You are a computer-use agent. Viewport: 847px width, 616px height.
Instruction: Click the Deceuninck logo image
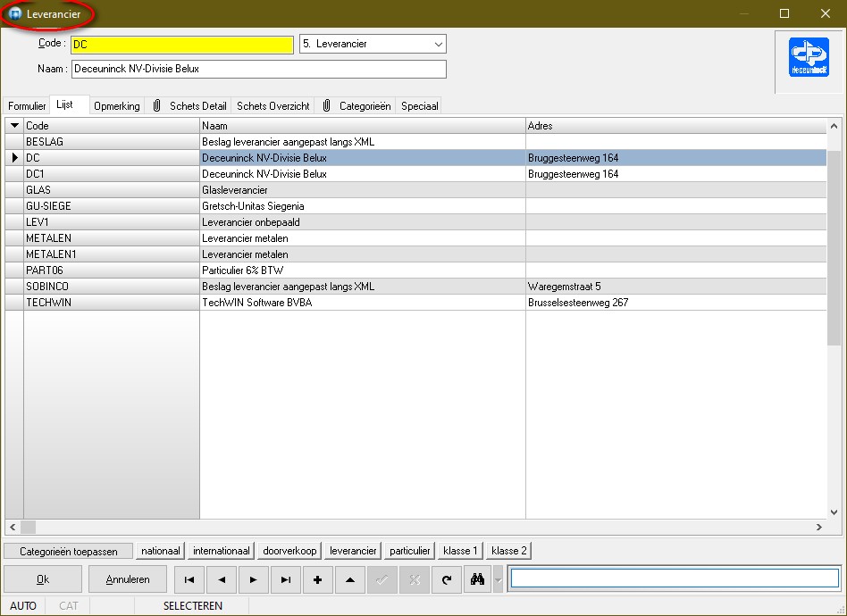point(809,57)
